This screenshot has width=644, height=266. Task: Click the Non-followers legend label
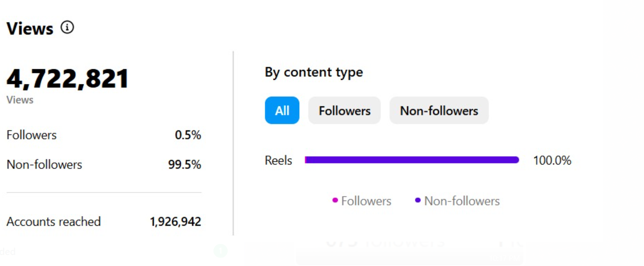pos(462,201)
